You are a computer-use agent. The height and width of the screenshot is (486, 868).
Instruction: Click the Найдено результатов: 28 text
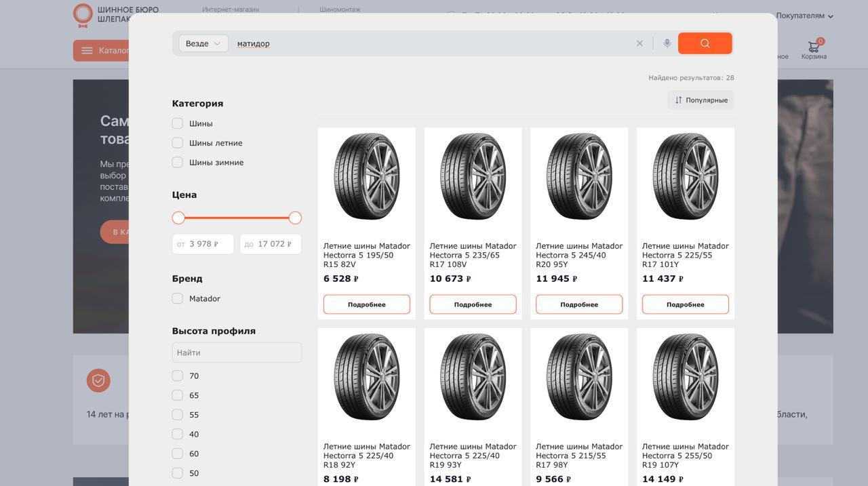(x=691, y=78)
